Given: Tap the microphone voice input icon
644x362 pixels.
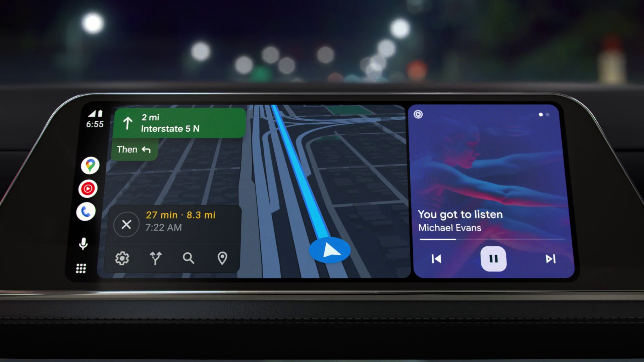Looking at the screenshot, I should 84,244.
